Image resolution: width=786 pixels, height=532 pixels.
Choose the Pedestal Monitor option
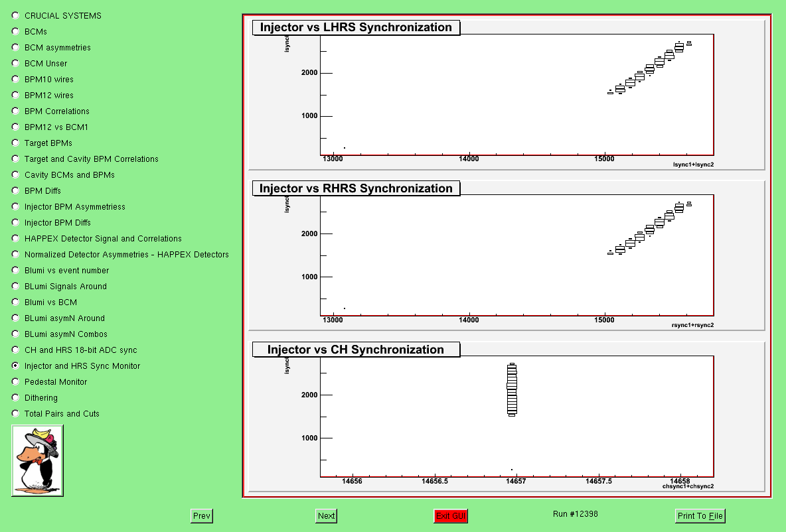click(x=15, y=381)
